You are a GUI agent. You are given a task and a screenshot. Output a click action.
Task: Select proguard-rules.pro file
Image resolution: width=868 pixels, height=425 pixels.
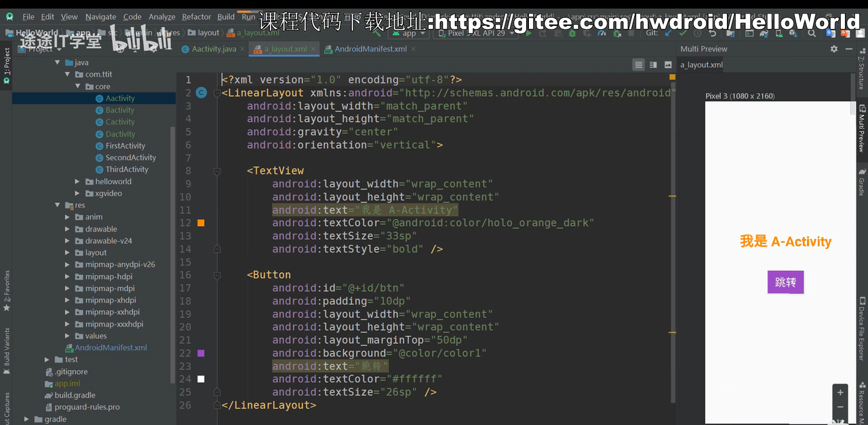(x=87, y=407)
